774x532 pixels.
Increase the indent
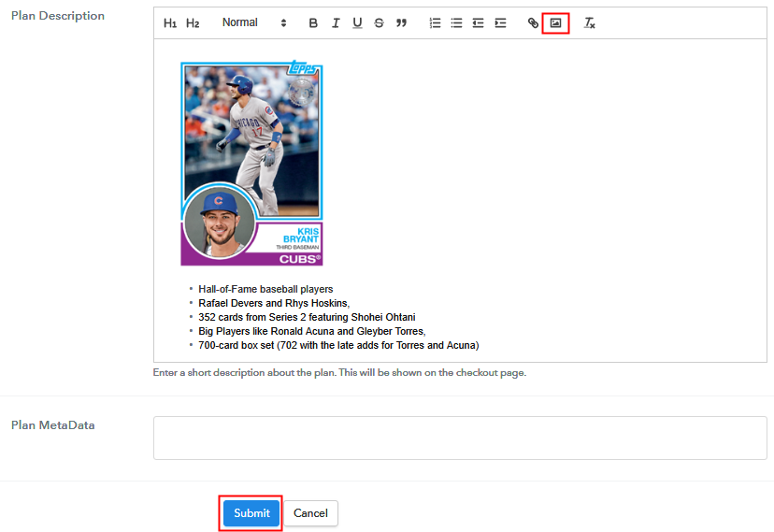[500, 23]
